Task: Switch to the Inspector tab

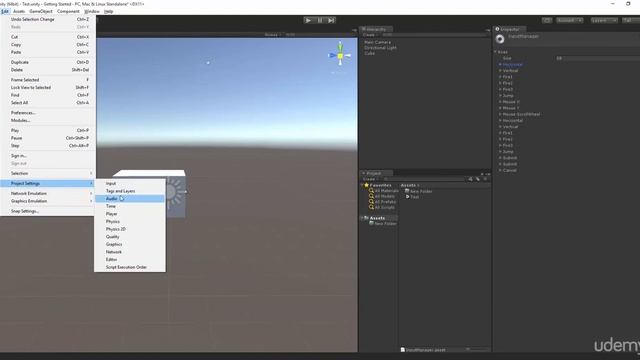Action: pos(509,29)
